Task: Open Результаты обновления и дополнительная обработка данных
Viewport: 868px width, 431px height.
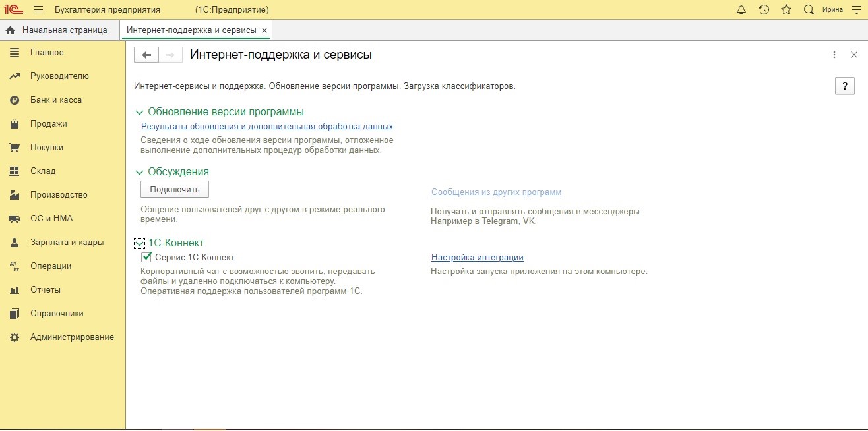Action: pos(267,126)
